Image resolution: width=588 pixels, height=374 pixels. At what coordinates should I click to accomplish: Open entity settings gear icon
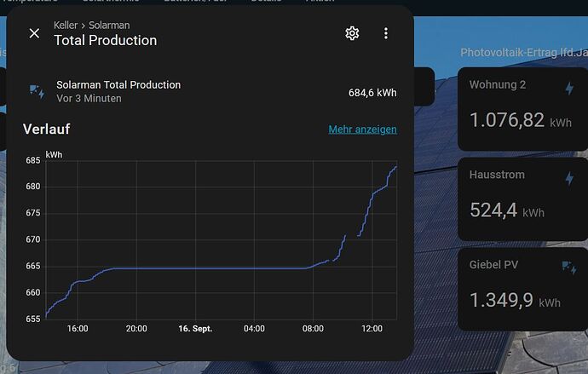tap(352, 33)
